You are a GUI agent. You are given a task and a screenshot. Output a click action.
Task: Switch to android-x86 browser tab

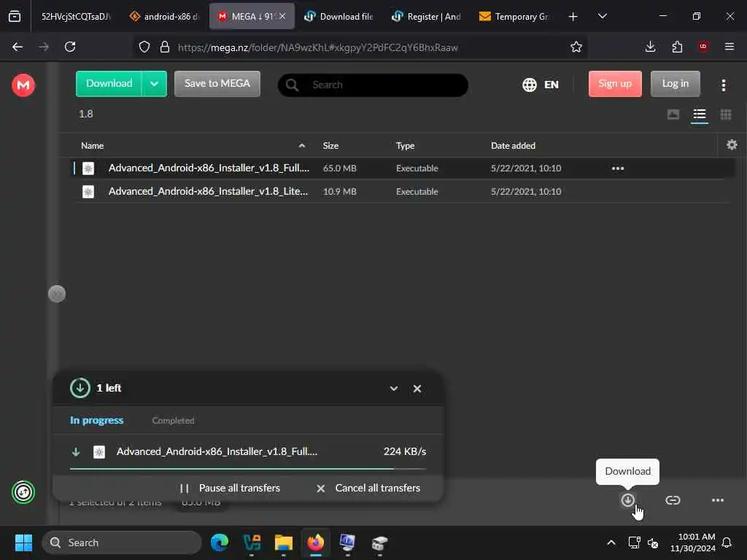pyautogui.click(x=164, y=17)
